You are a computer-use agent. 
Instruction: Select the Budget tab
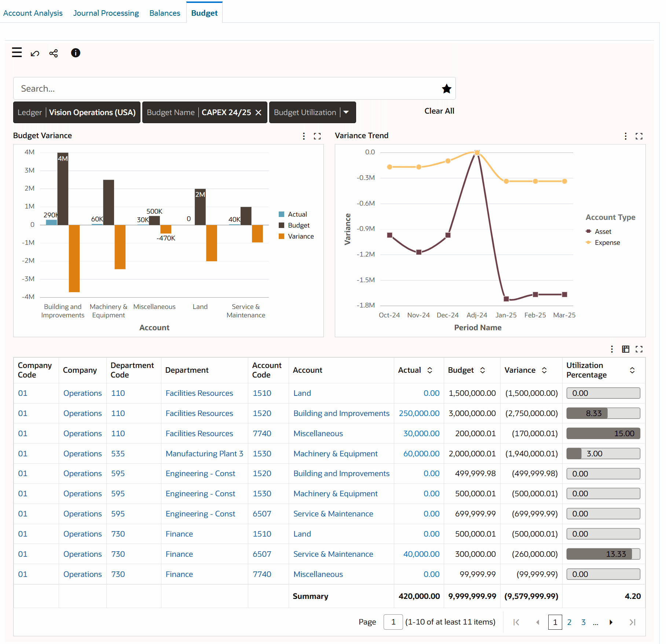click(204, 13)
